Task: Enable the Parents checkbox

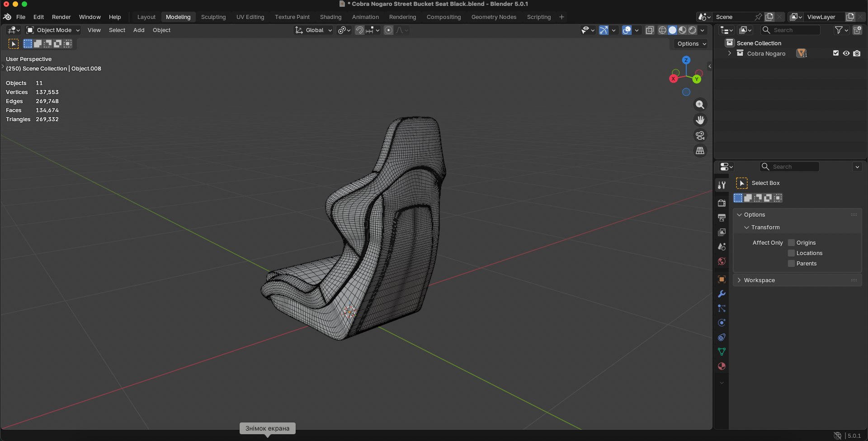Action: click(x=791, y=263)
